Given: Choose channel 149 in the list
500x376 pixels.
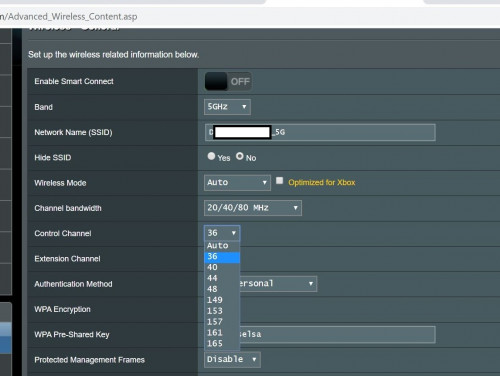Looking at the screenshot, I should click(222, 300).
